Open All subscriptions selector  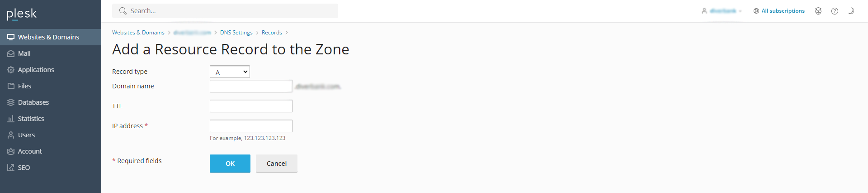779,11
